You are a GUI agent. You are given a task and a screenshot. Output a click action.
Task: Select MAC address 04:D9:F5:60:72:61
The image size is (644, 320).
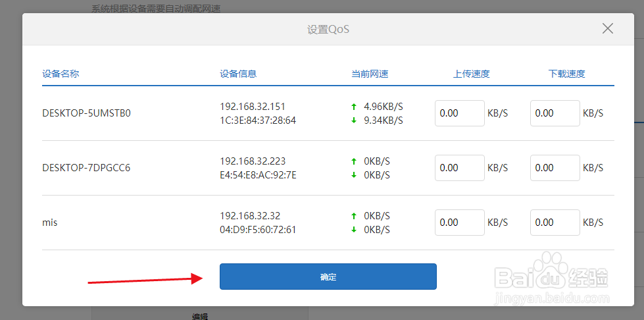tap(258, 230)
